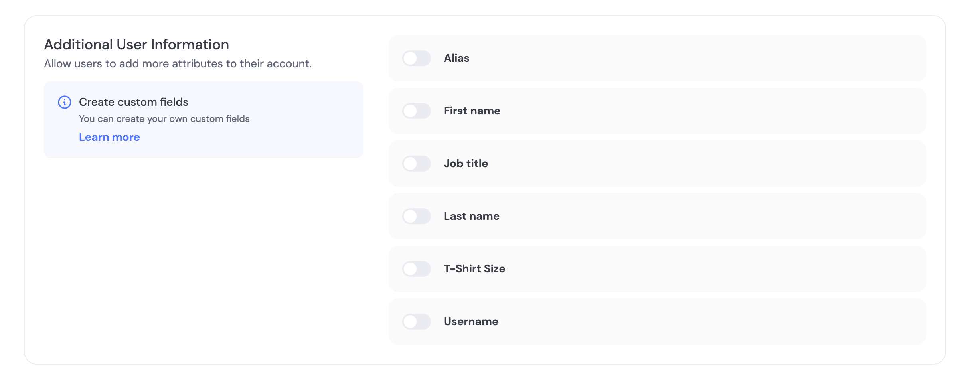This screenshot has height=379, width=980.
Task: Click the Additional User Information heading
Action: [x=136, y=45]
